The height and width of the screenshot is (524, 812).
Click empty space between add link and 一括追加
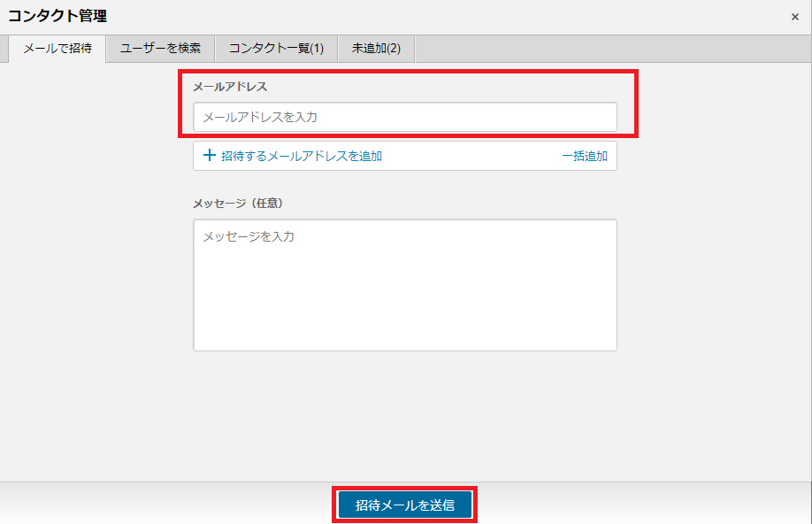tap(469, 156)
